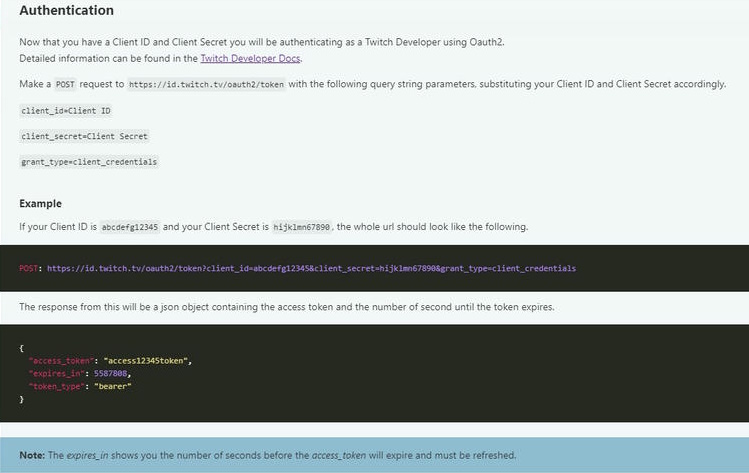Click the client_id=Client ID parameter
The height and width of the screenshot is (473, 749).
pos(66,111)
